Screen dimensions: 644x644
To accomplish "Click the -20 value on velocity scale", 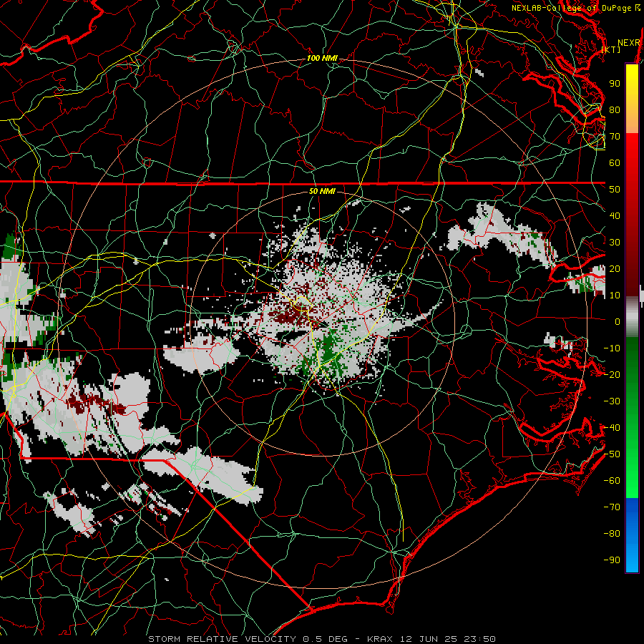I will pyautogui.click(x=612, y=374).
